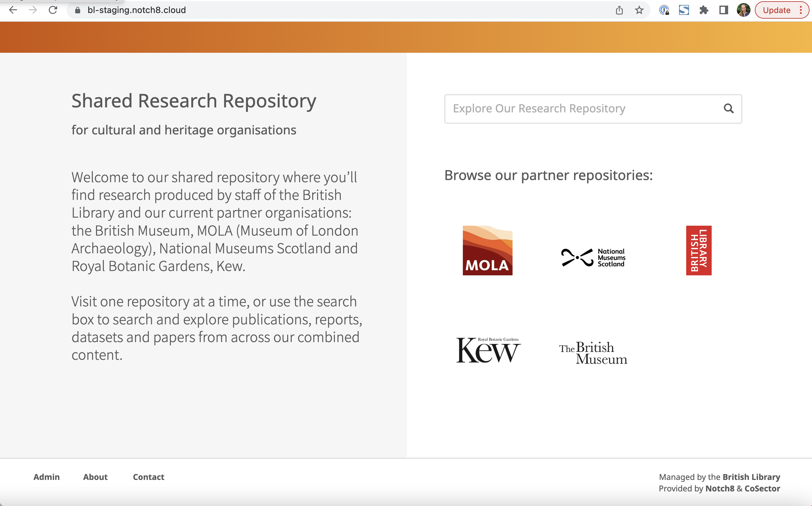Image resolution: width=812 pixels, height=506 pixels.
Task: Open the National Museums Scotland repository
Action: [x=593, y=257]
